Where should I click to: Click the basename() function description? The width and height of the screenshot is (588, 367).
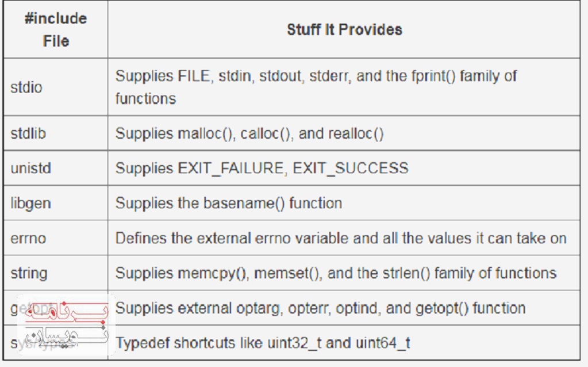(x=229, y=204)
